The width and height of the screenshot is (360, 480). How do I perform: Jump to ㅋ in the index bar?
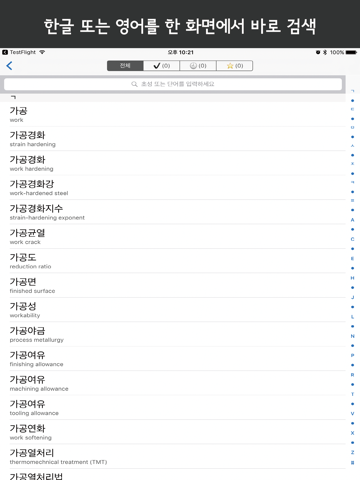click(352, 182)
